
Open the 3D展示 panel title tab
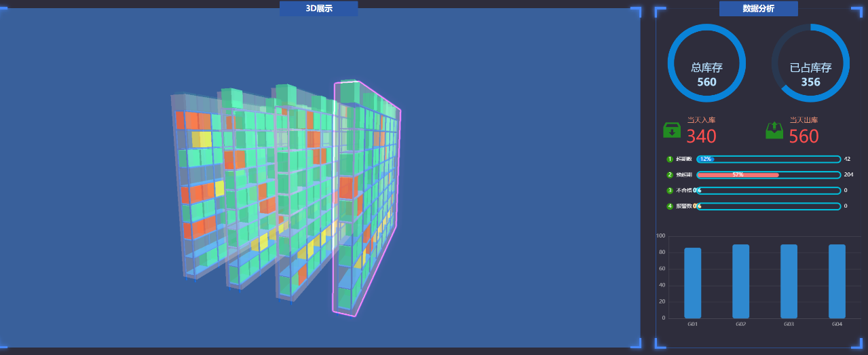click(318, 9)
